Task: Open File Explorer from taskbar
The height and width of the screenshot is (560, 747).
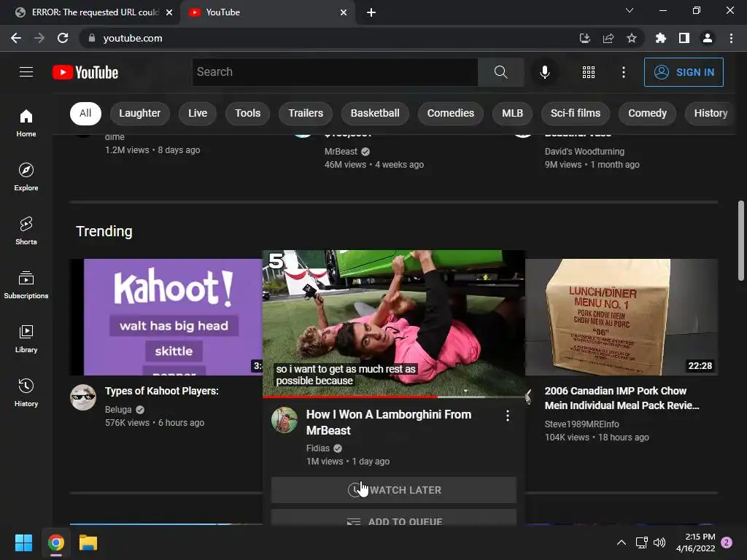Action: click(x=88, y=542)
